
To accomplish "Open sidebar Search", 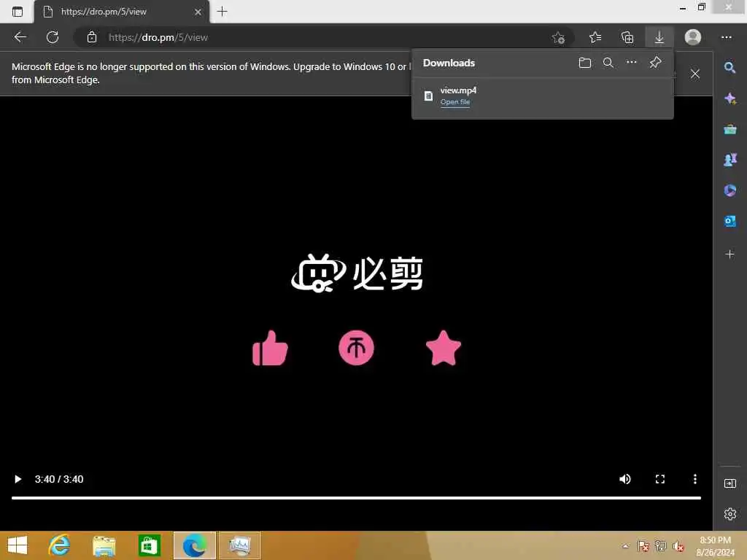I will (x=729, y=68).
